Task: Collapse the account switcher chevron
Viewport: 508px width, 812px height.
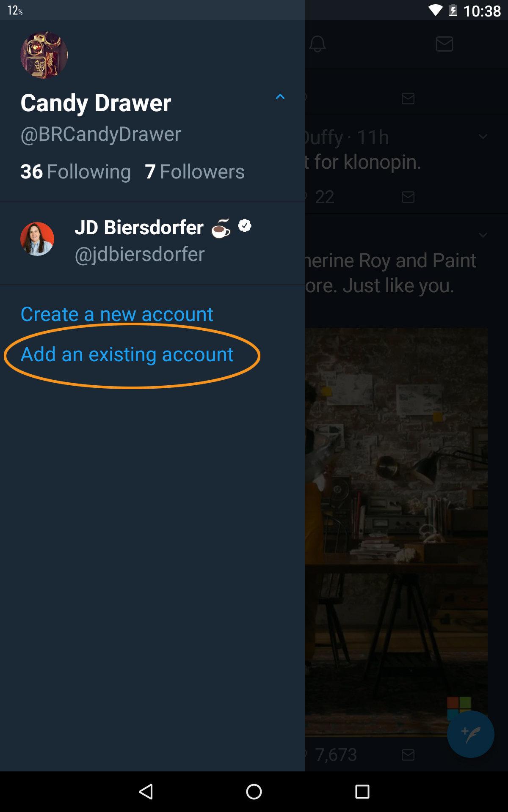Action: [x=280, y=97]
